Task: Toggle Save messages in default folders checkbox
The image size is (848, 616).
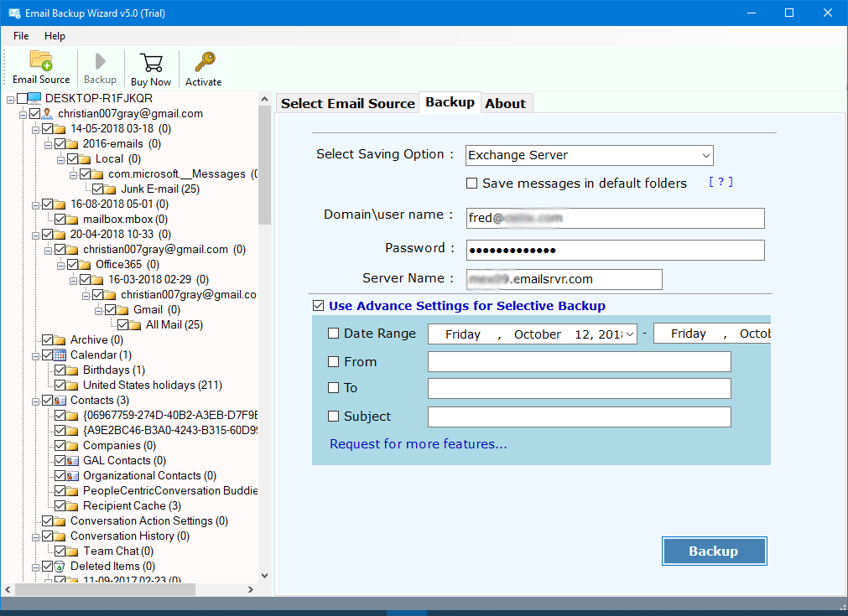Action: pos(471,184)
